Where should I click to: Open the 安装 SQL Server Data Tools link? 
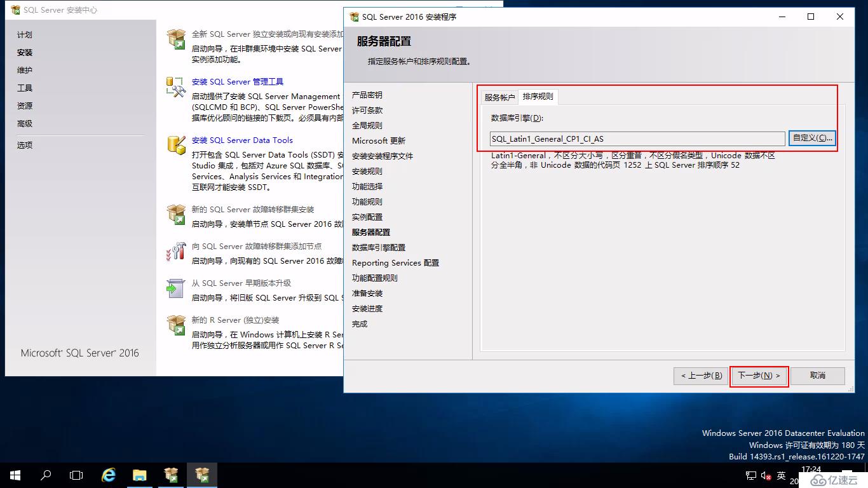click(x=242, y=140)
